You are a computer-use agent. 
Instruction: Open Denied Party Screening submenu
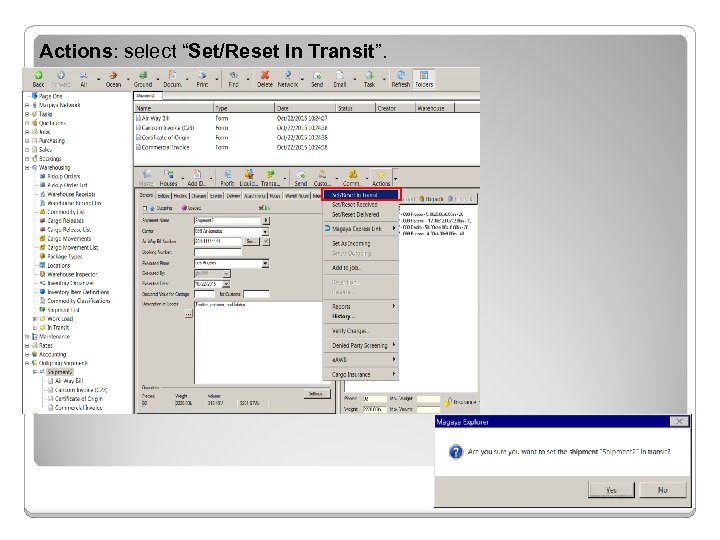click(x=360, y=345)
